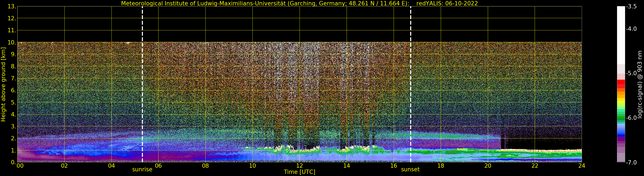Click the height axis label '3.'
This screenshot has height=176, width=644.
click(x=13, y=126)
